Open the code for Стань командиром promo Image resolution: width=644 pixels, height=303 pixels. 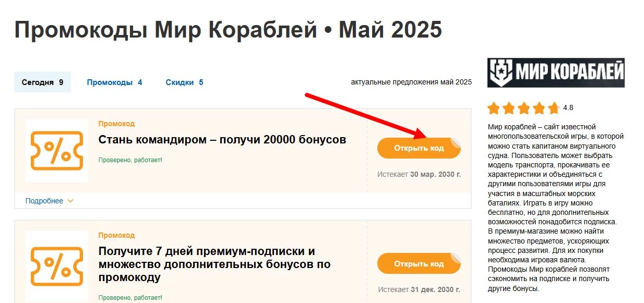(419, 148)
